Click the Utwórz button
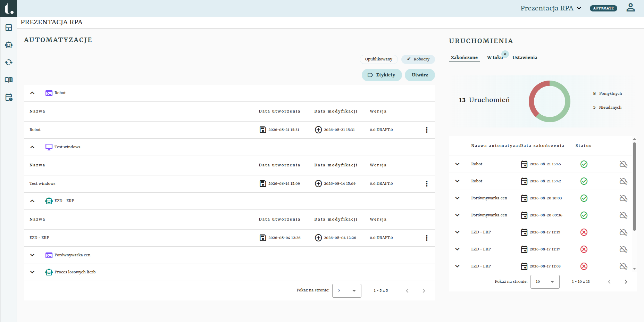The height and width of the screenshot is (322, 644). tap(420, 75)
